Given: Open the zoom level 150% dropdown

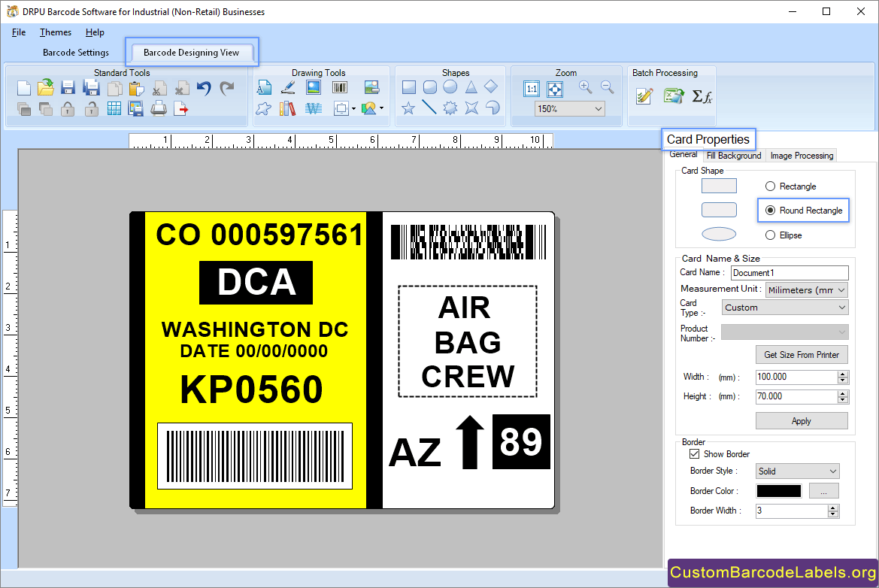Looking at the screenshot, I should pos(569,109).
